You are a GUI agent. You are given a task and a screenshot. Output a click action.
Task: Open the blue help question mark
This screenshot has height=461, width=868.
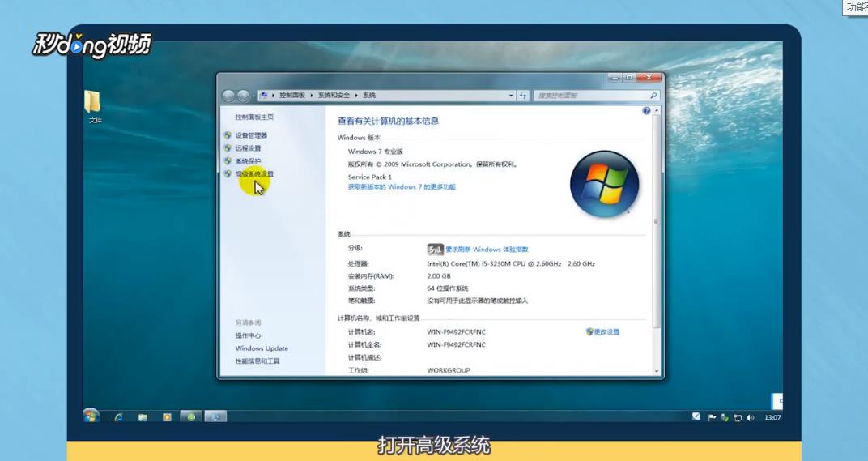click(x=646, y=111)
